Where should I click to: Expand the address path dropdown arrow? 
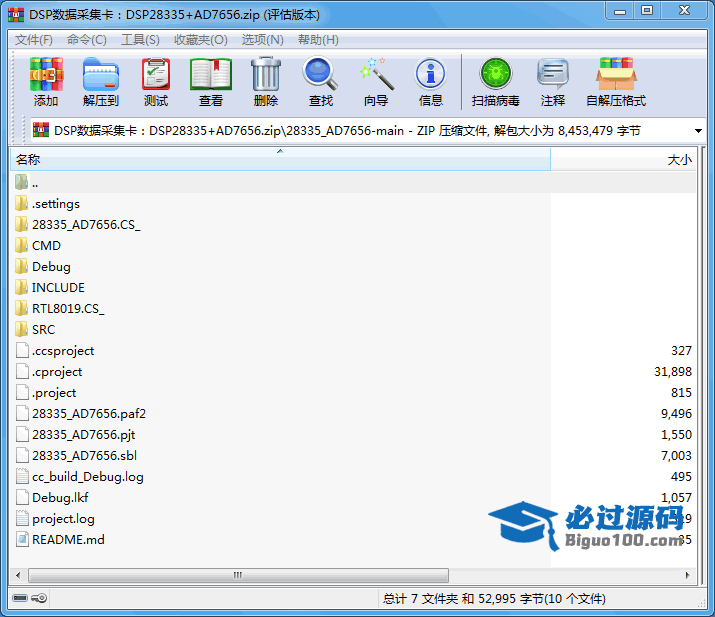click(697, 131)
